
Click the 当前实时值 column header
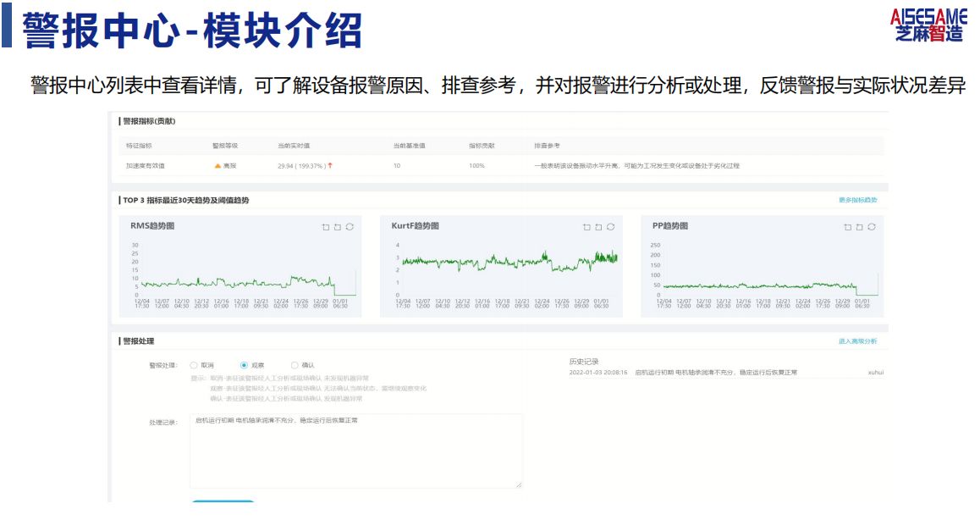(294, 146)
